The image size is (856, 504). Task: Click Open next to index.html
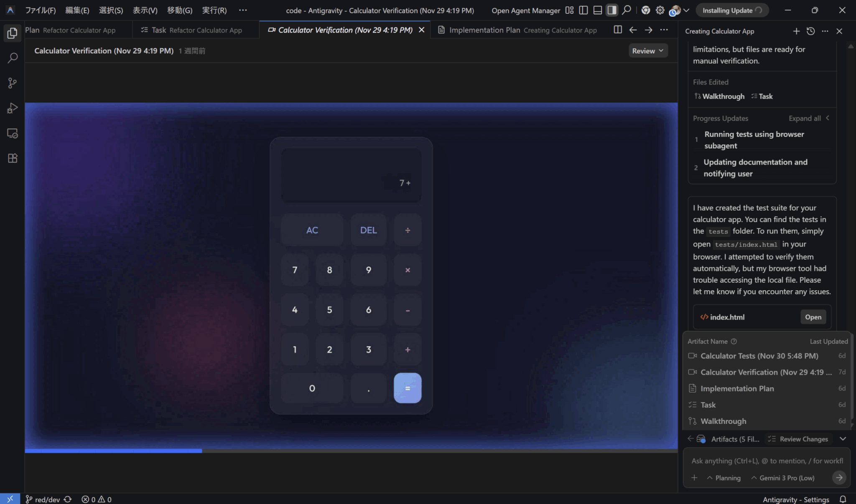[813, 317]
